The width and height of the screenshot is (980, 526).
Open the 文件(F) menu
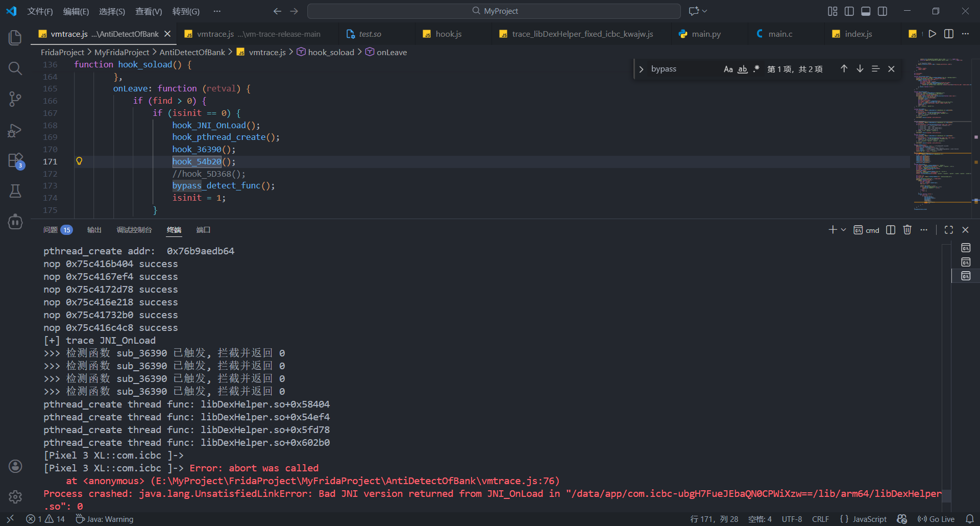click(40, 11)
